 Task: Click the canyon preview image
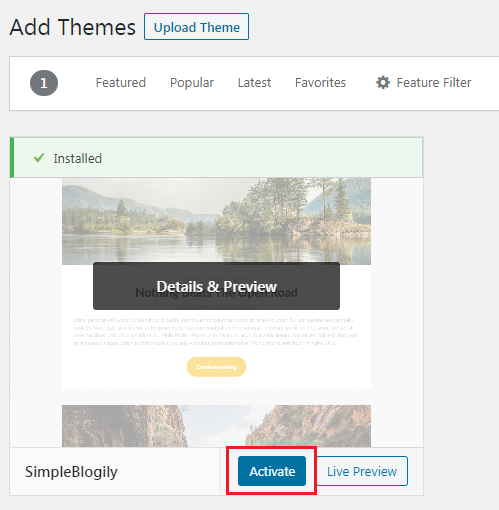coord(216,426)
